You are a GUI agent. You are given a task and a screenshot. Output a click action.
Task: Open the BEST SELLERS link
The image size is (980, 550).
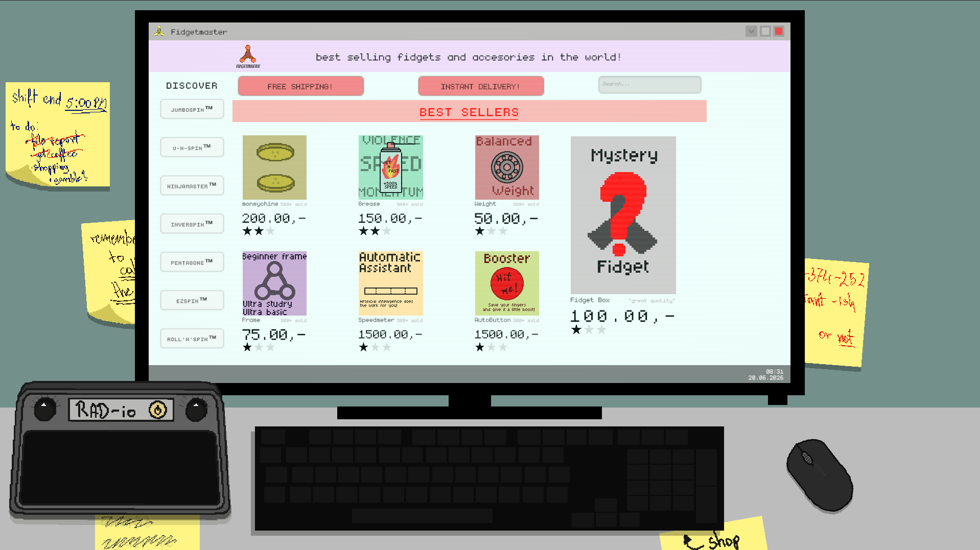tap(469, 112)
